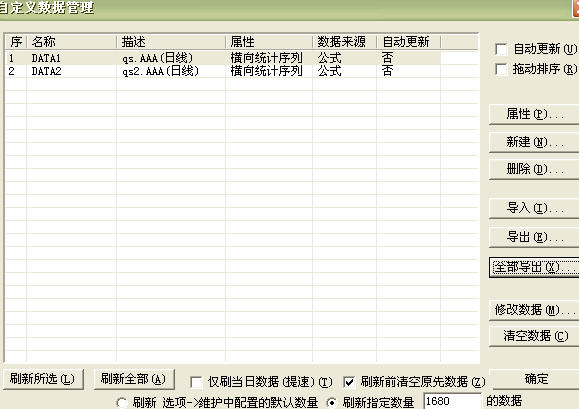Confirm with the 确定 button
579x409 pixels.
pos(534,379)
